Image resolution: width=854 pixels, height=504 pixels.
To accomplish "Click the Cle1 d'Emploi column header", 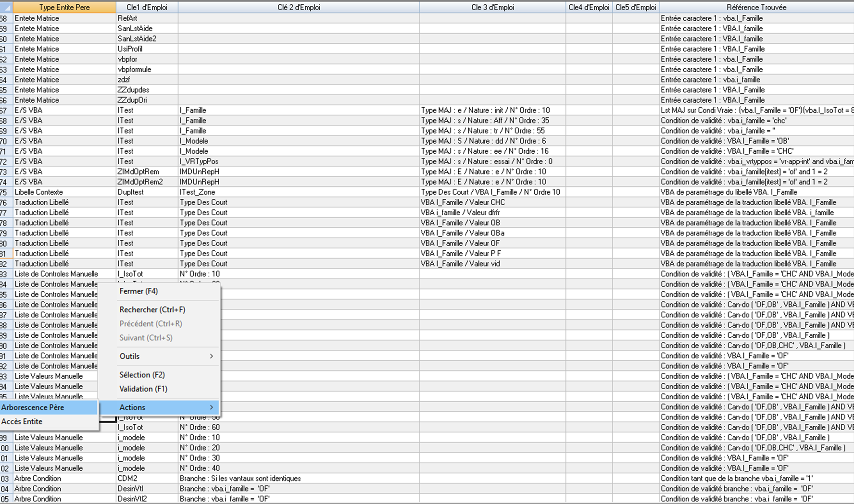I will click(147, 7).
